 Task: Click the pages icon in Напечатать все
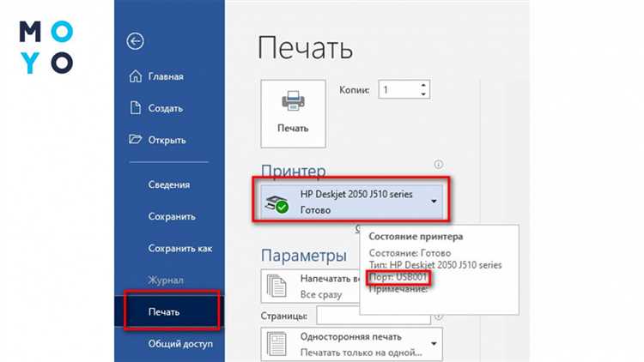point(277,285)
